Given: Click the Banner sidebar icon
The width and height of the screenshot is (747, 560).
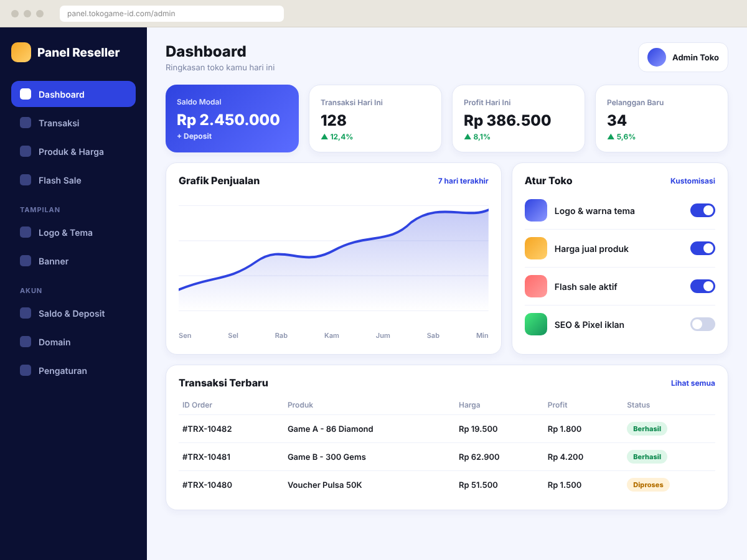Looking at the screenshot, I should [26, 261].
